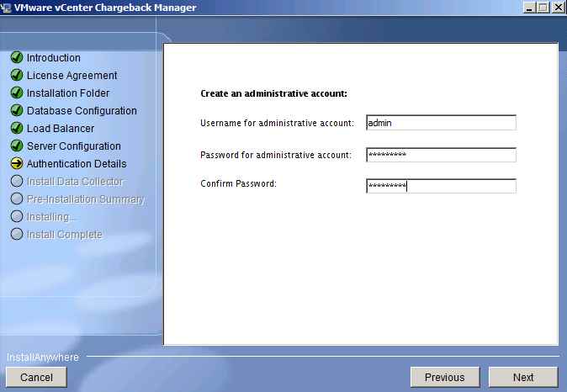This screenshot has height=392, width=567.
Task: Select the Database Configuration step label
Action: click(82, 111)
